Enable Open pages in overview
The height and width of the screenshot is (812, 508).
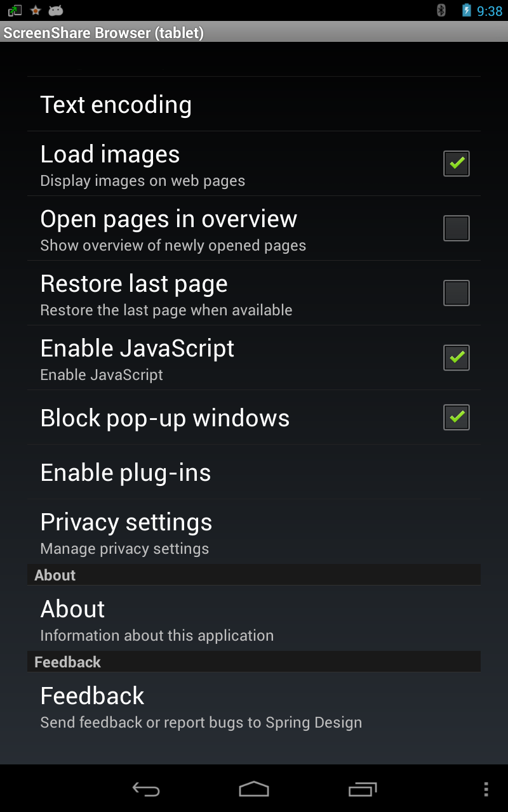pos(456,228)
